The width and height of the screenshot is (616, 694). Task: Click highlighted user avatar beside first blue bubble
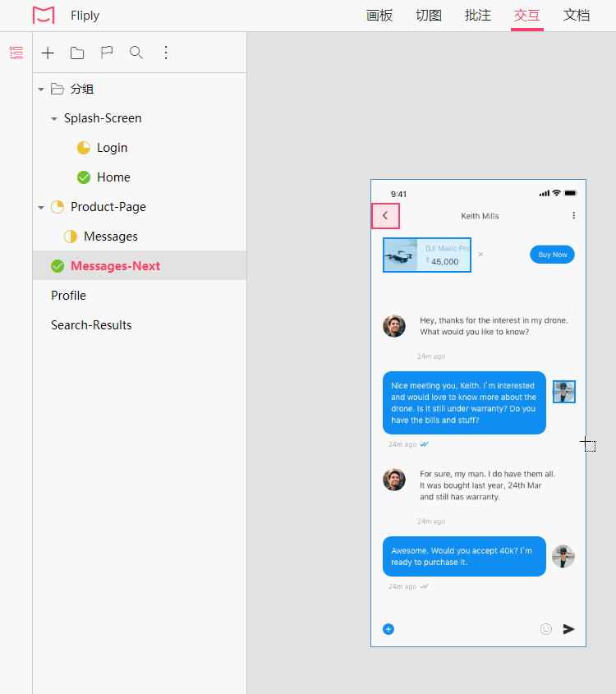pos(564,392)
